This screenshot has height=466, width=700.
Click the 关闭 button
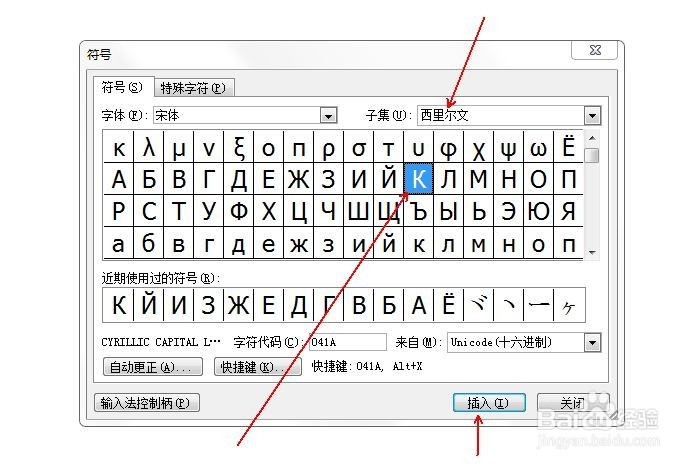coord(573,403)
